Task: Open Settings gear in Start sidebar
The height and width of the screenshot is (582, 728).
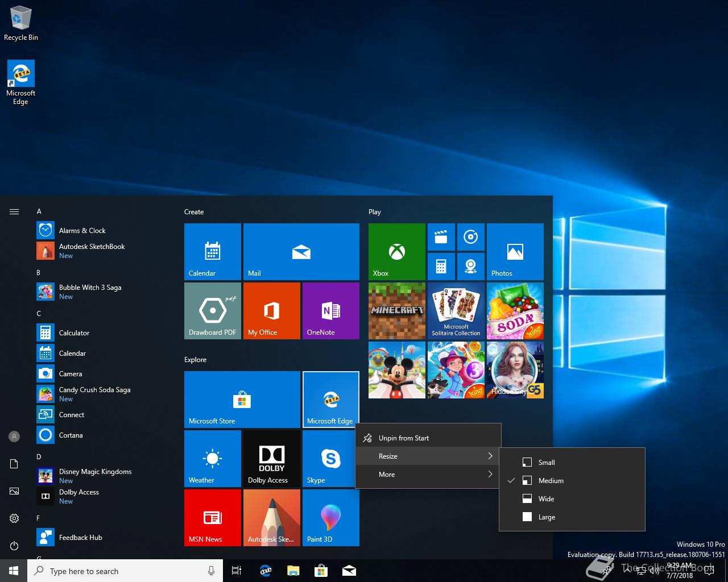Action: click(x=14, y=518)
